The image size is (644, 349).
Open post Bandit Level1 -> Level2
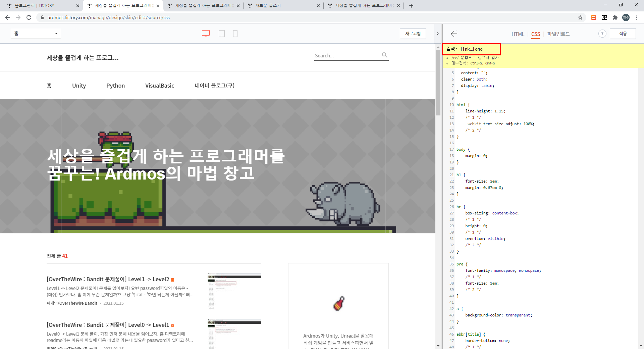[108, 279]
